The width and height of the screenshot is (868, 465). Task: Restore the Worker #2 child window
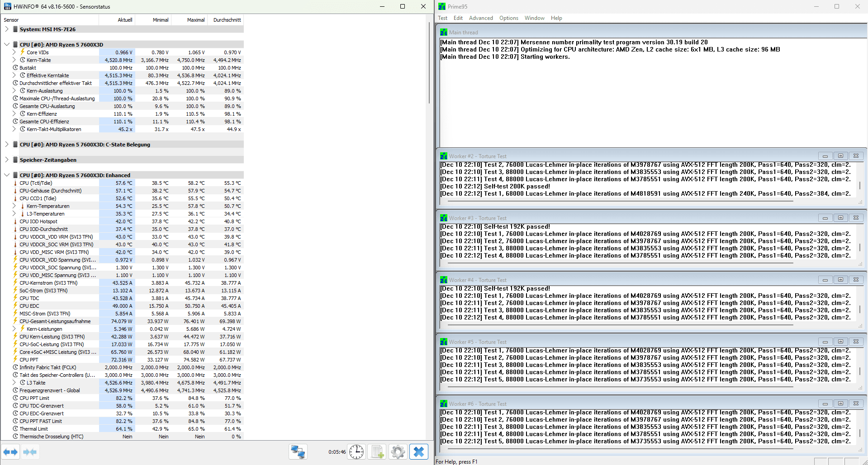tap(840, 156)
